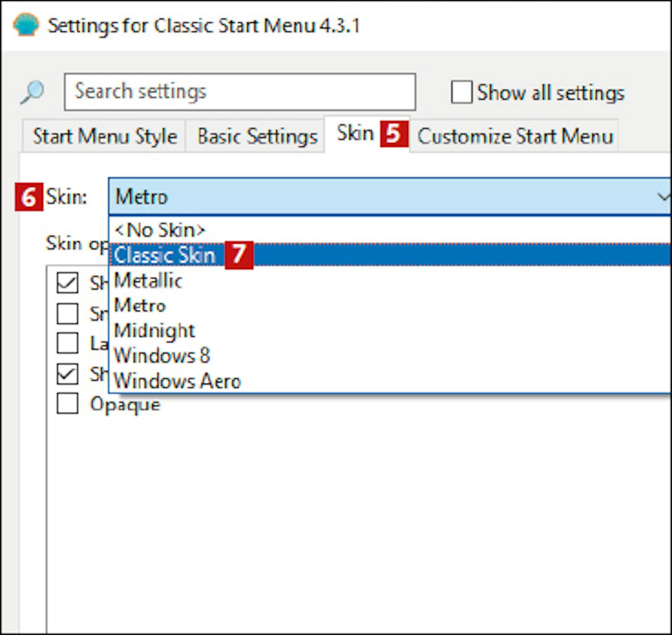Screen dimensions: 672x635
Task: Click the Classic Shell seashell icon
Action: tap(26, 25)
